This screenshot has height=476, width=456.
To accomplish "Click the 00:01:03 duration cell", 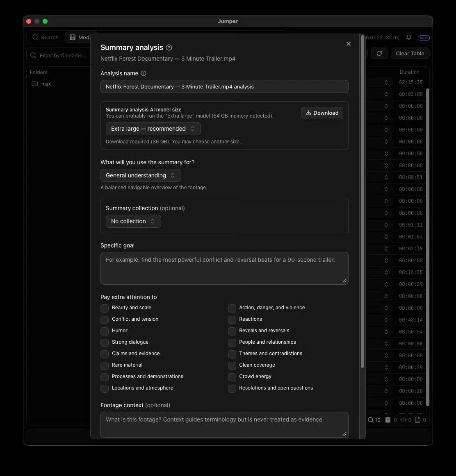I will [x=411, y=237].
